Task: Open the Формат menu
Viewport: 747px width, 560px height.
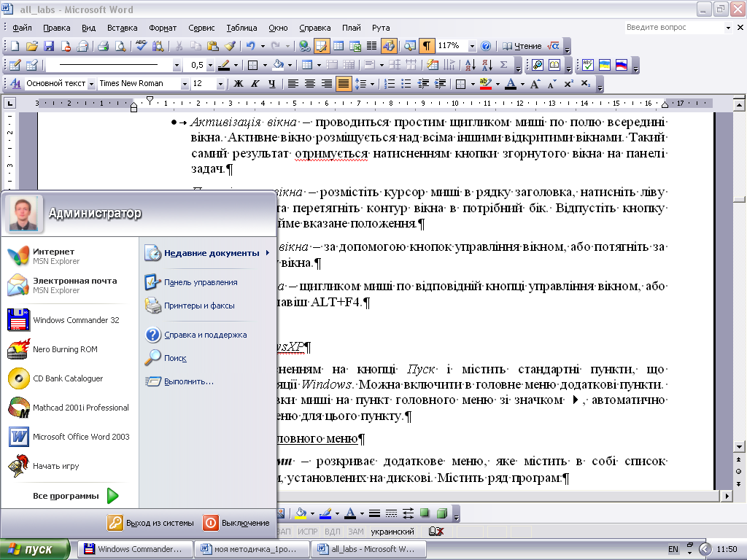Action: point(163,28)
